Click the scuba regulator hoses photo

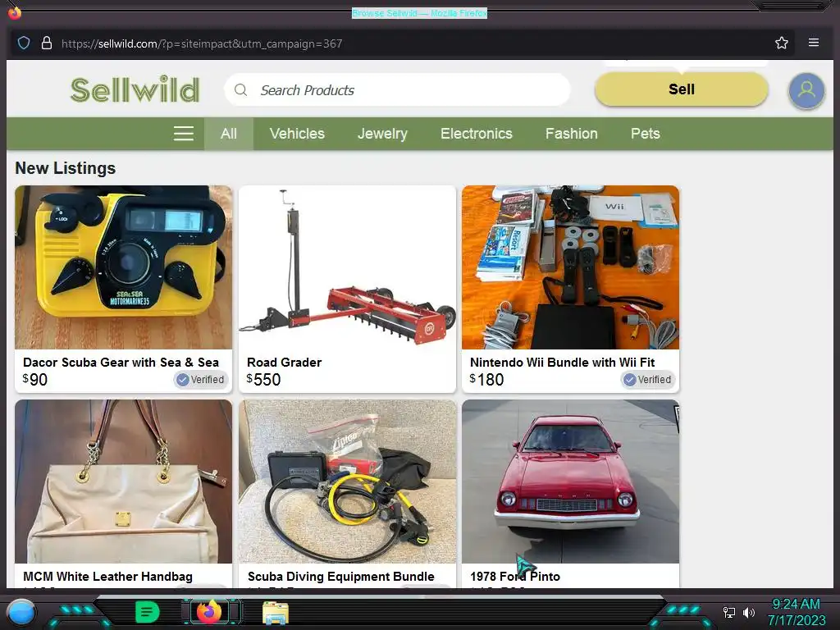click(x=347, y=481)
